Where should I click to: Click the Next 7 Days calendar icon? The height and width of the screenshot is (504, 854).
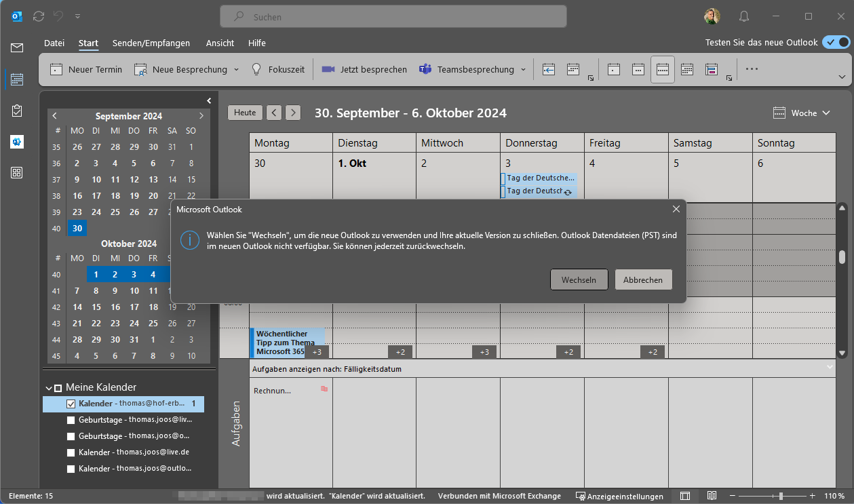click(x=573, y=69)
